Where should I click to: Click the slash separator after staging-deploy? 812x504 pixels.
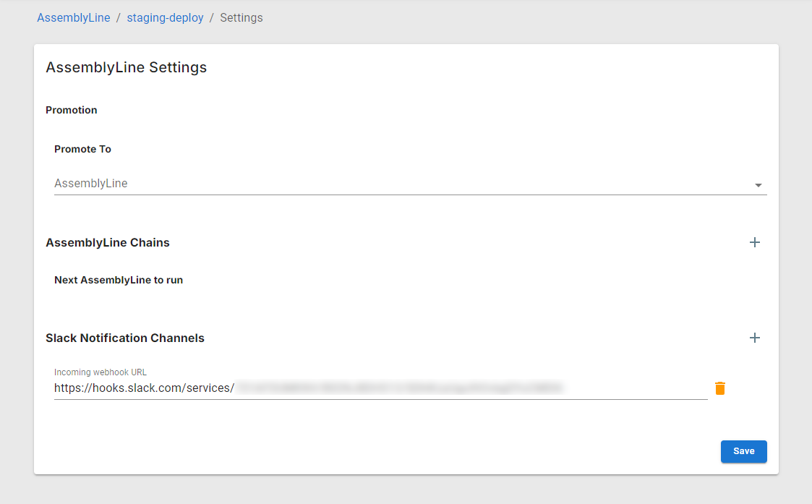tap(212, 17)
